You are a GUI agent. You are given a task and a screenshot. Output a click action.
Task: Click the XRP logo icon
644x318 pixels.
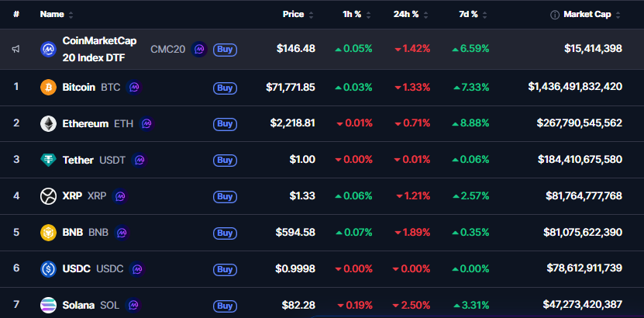pyautogui.click(x=48, y=196)
